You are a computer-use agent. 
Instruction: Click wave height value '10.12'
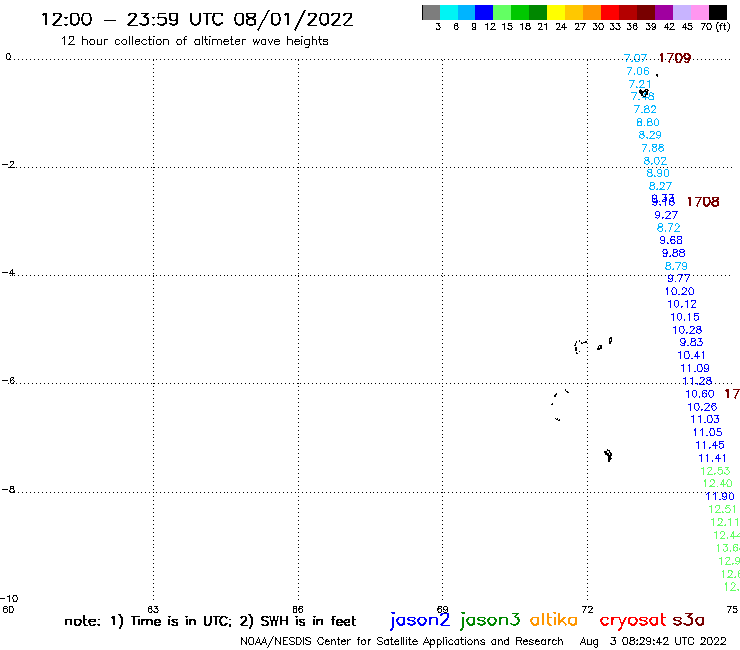tap(682, 304)
